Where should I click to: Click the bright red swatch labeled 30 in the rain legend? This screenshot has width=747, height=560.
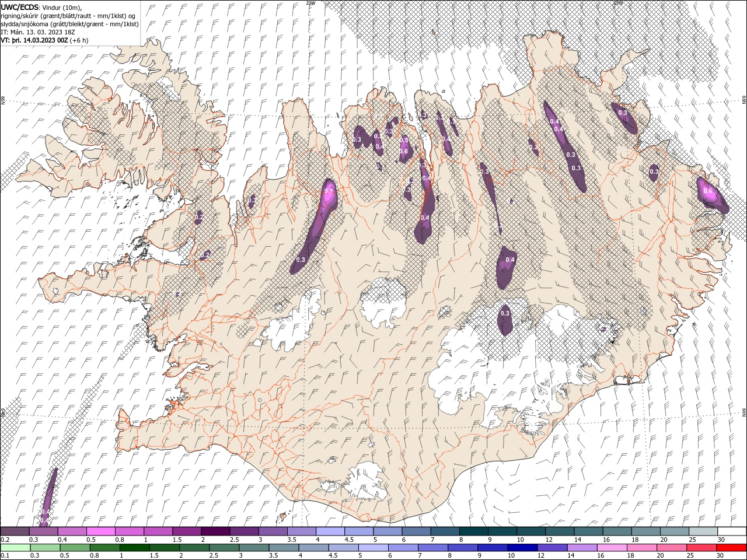(x=731, y=548)
